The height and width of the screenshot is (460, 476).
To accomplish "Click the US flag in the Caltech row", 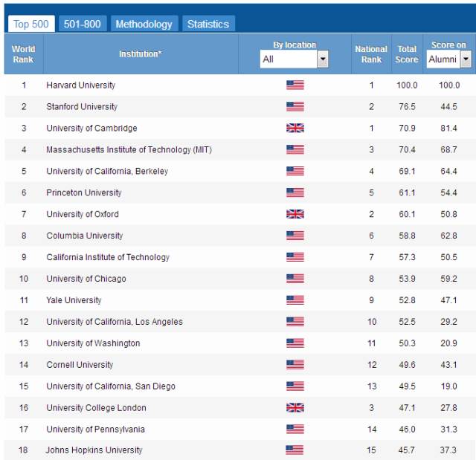I will click(295, 257).
